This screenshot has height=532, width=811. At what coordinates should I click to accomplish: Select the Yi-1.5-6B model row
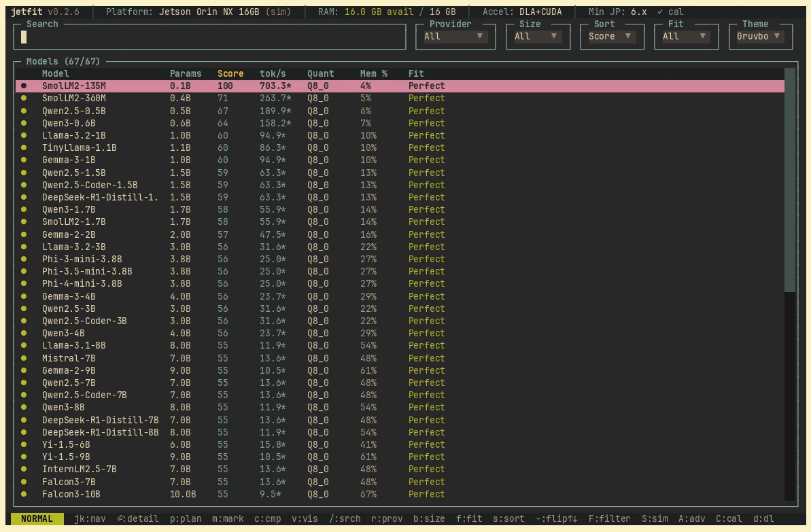click(400, 444)
